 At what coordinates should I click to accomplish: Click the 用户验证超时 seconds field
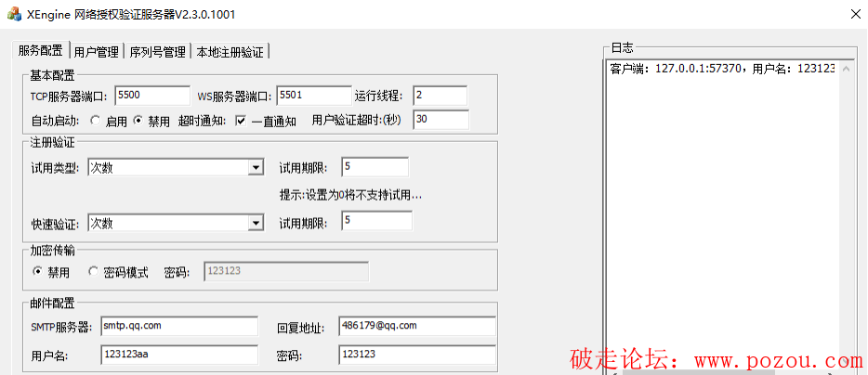pyautogui.click(x=441, y=120)
